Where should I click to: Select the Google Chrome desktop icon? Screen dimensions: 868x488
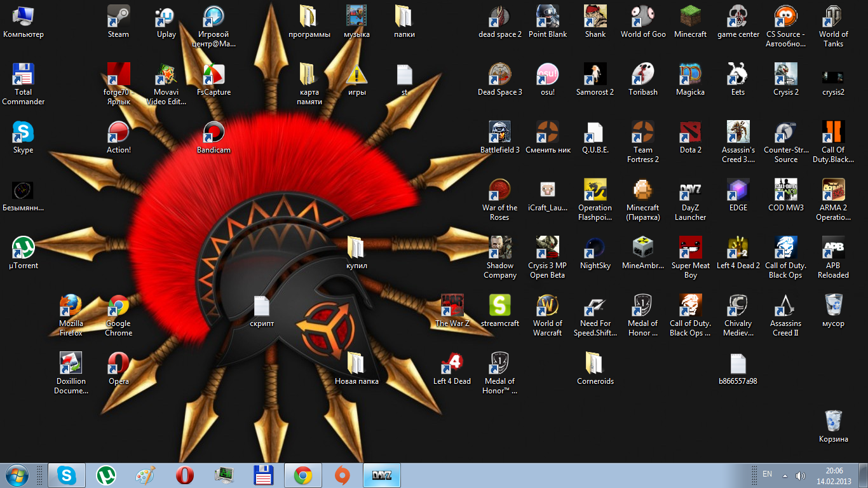click(x=119, y=316)
